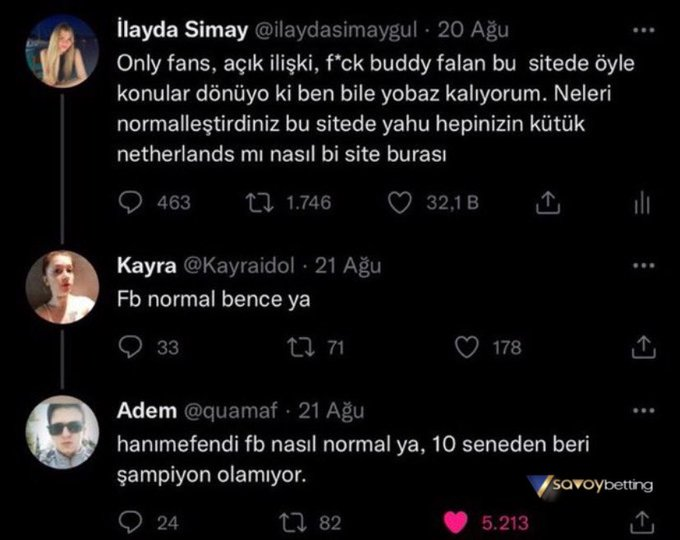Retweet Adem's tweet with 82 retweets
This screenshot has width=680, height=540.
293,523
